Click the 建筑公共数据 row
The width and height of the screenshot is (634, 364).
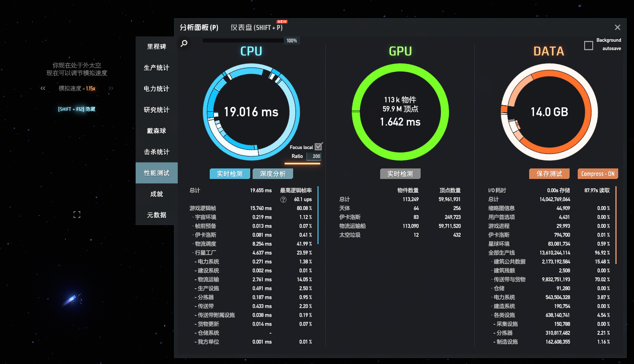pyautogui.click(x=549, y=262)
